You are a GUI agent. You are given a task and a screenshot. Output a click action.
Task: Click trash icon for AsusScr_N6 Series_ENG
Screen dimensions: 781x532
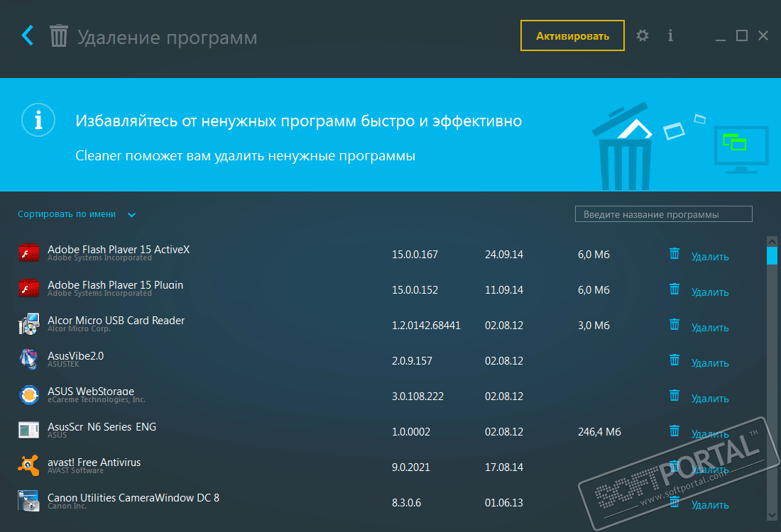(674, 431)
